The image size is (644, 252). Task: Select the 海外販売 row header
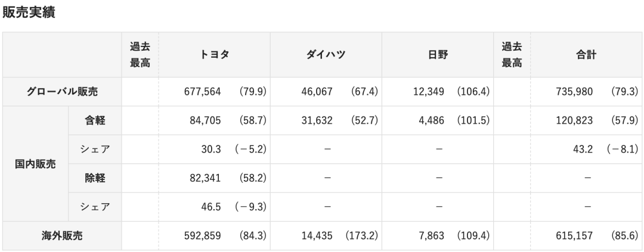pyautogui.click(x=62, y=235)
